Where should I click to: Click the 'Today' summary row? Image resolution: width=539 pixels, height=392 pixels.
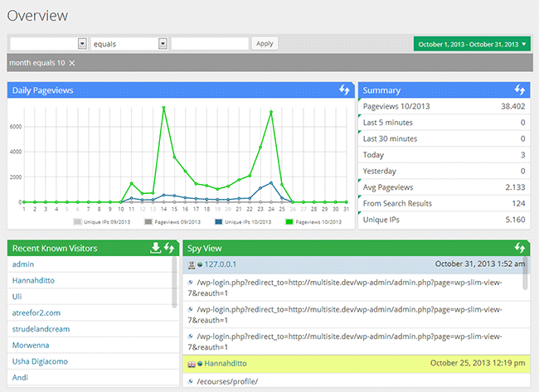444,155
